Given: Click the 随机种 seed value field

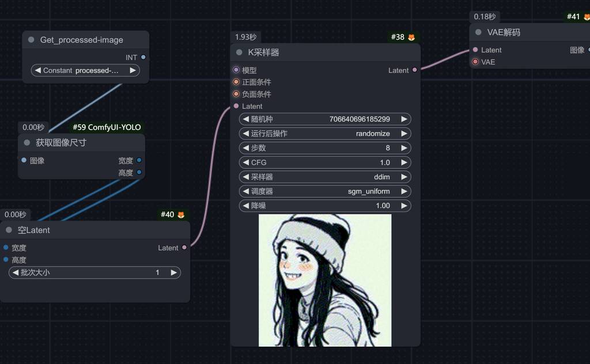Looking at the screenshot, I should pos(325,119).
